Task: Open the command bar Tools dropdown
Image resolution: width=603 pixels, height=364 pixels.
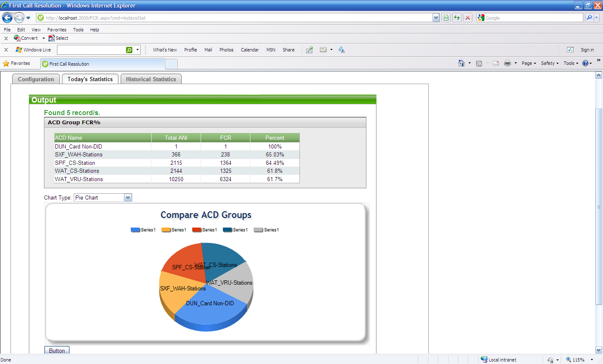Action: pos(571,63)
